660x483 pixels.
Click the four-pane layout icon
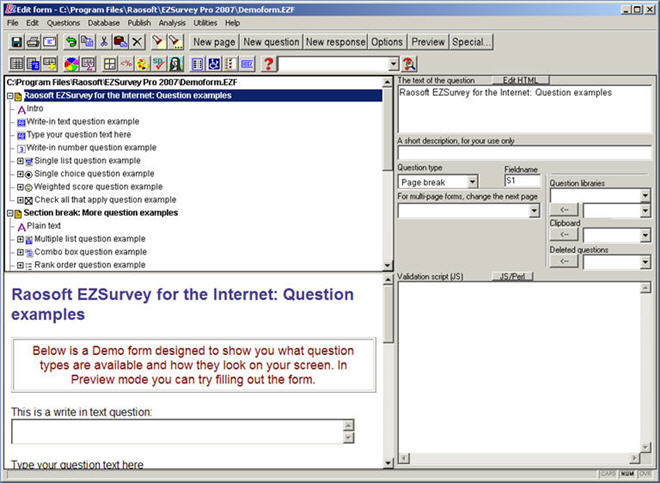109,64
